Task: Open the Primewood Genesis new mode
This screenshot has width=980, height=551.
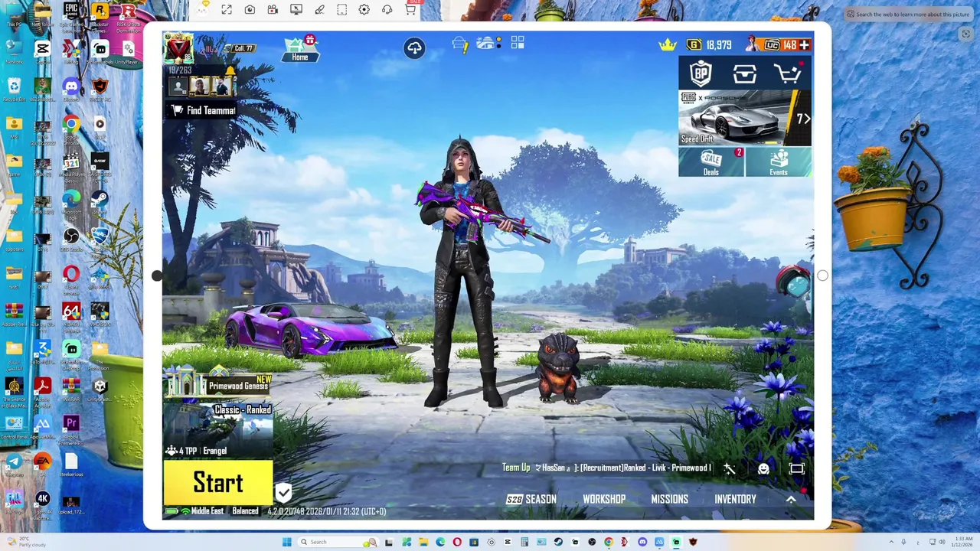Action: click(x=218, y=383)
